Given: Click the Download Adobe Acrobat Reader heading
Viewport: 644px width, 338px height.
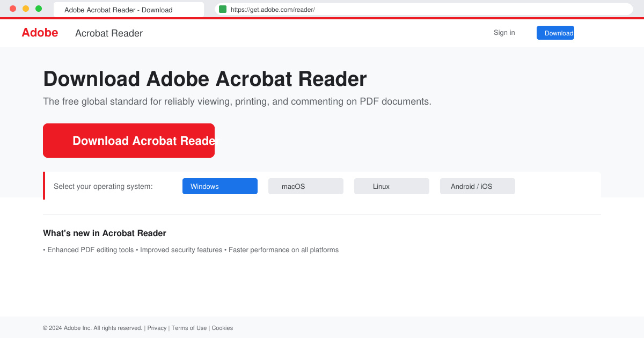Looking at the screenshot, I should 205,79.
